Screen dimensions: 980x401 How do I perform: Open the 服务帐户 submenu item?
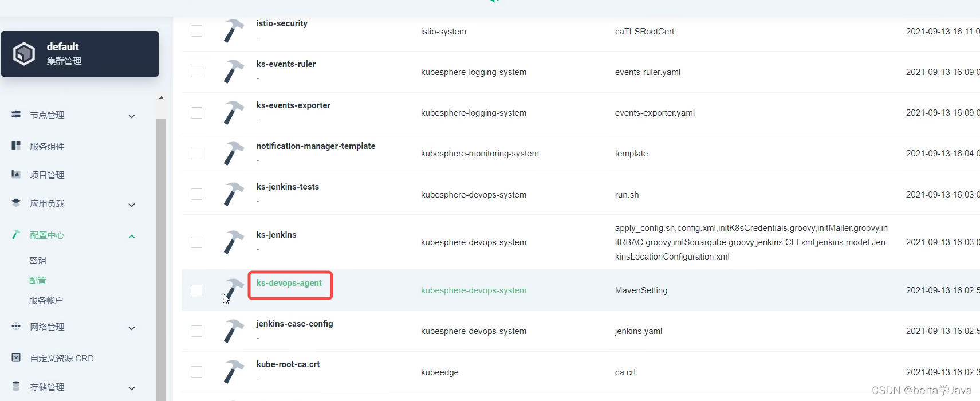coord(46,300)
